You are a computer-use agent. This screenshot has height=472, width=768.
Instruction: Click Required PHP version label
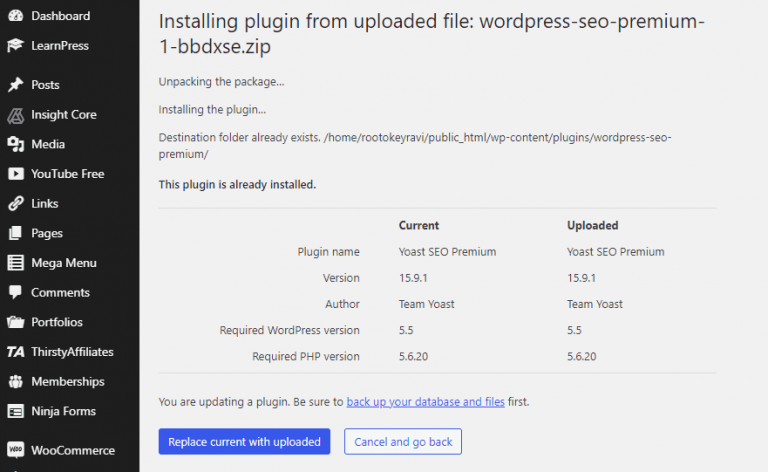point(306,356)
